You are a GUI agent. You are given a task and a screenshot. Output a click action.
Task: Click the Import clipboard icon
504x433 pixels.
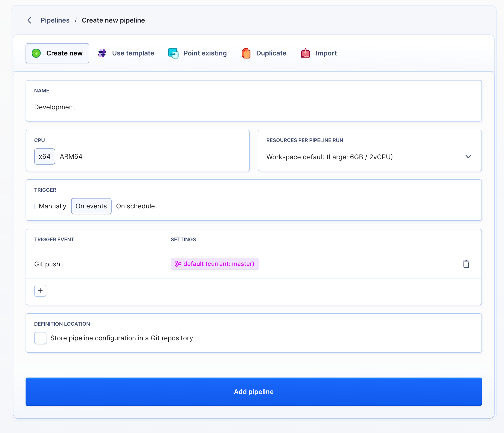306,53
